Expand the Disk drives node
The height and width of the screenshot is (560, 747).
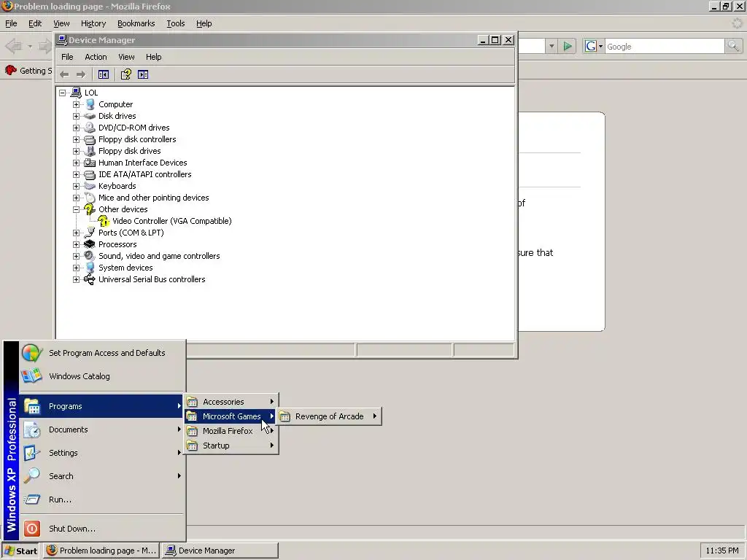[x=76, y=116]
